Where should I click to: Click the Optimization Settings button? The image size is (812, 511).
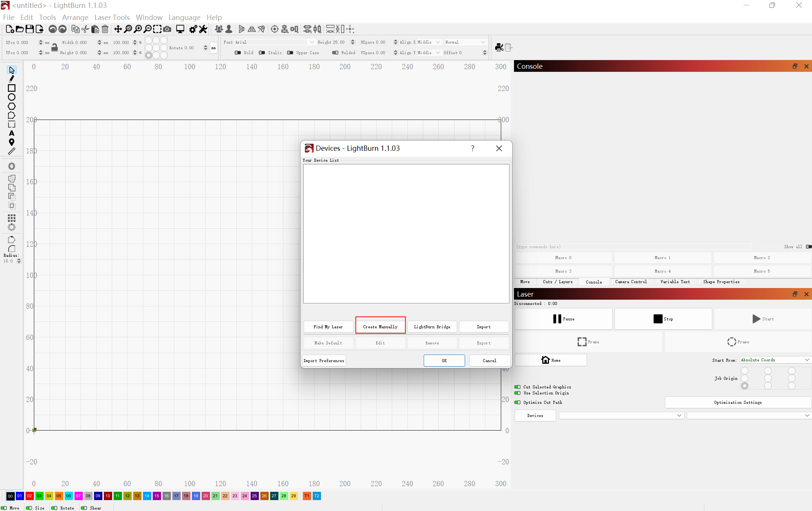click(x=738, y=402)
